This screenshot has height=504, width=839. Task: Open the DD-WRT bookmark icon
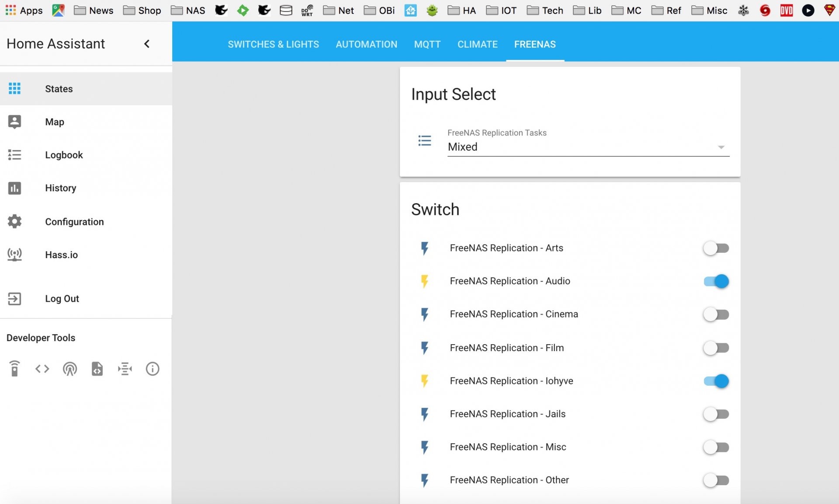[x=307, y=10]
